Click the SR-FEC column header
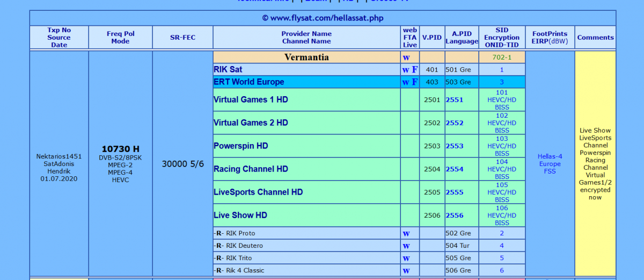 click(x=183, y=38)
